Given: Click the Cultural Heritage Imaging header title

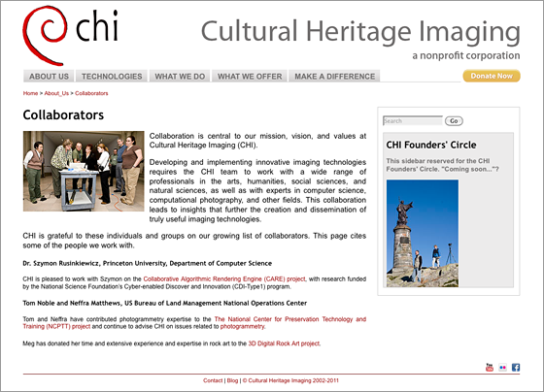Looking at the screenshot, I should tap(360, 32).
